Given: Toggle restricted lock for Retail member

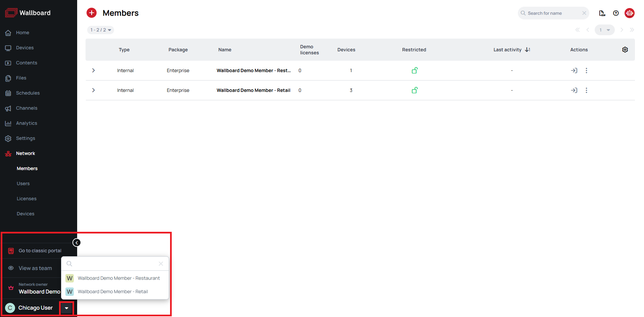Looking at the screenshot, I should tap(415, 90).
